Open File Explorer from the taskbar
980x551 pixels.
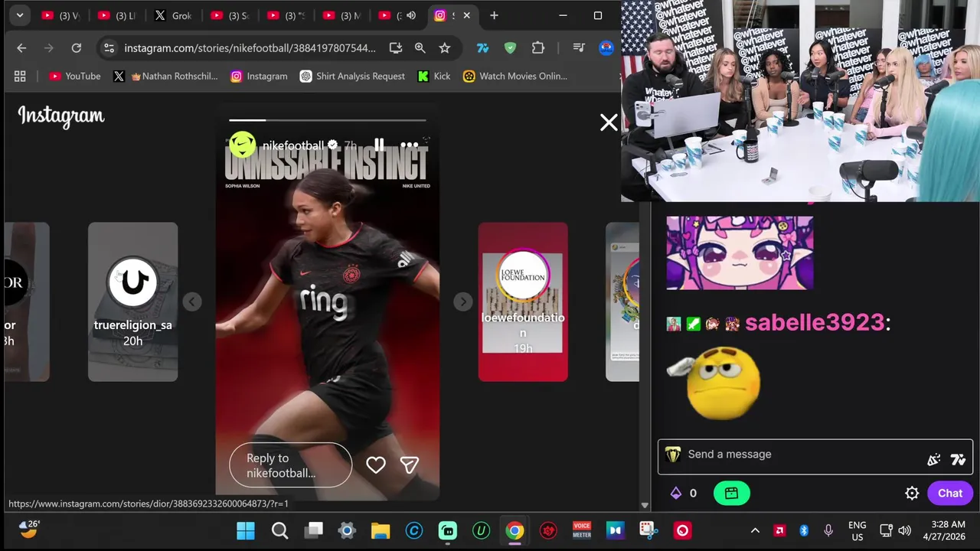coord(381,530)
